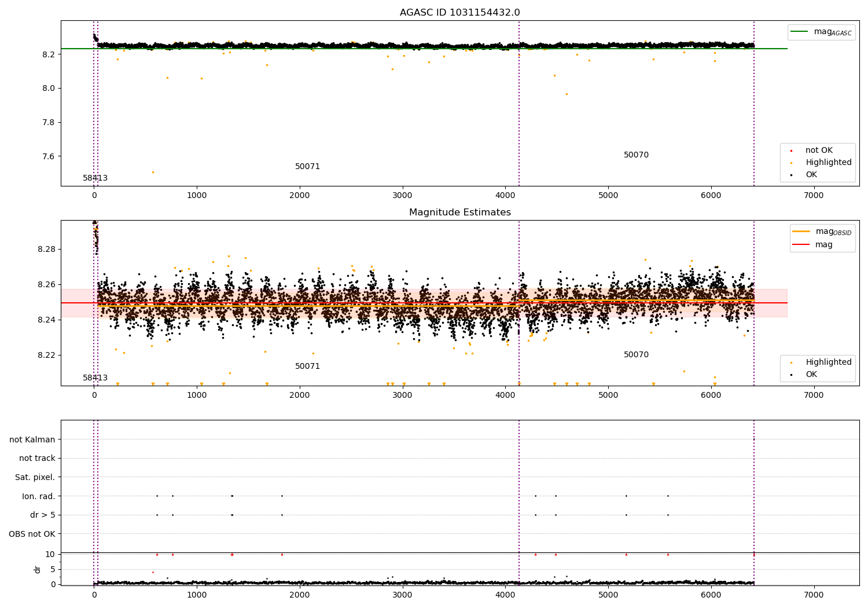Click annotation '50070' in Magnitude Estimates plot

(x=636, y=355)
